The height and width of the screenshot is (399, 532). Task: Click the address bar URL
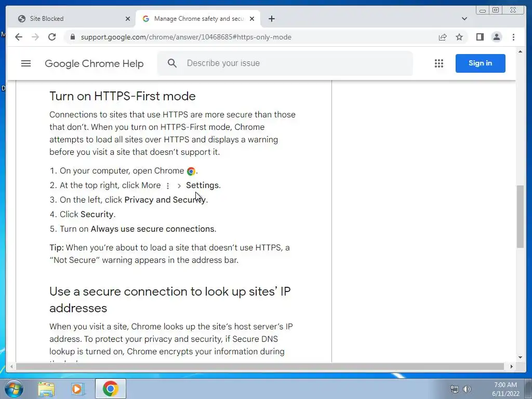(x=186, y=37)
